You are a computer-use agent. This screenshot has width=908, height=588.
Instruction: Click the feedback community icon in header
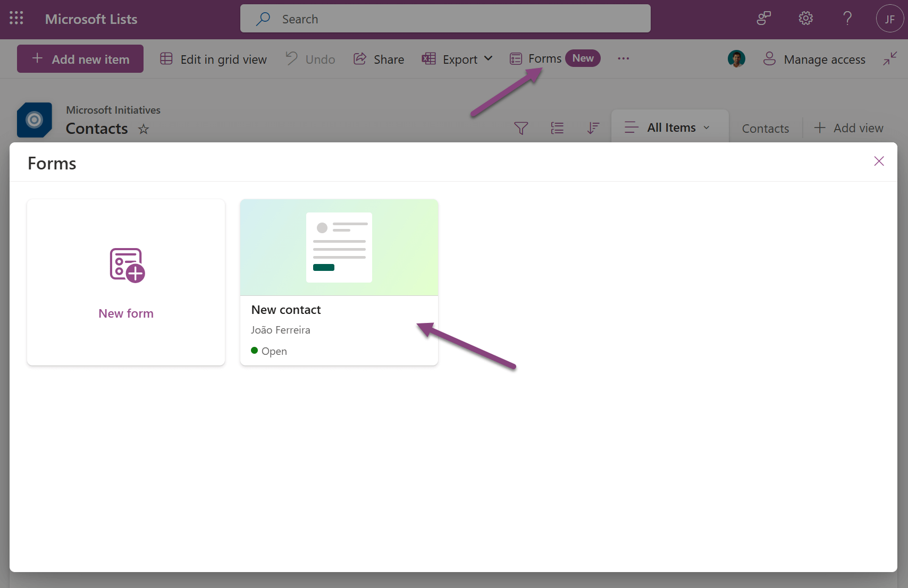click(x=763, y=19)
